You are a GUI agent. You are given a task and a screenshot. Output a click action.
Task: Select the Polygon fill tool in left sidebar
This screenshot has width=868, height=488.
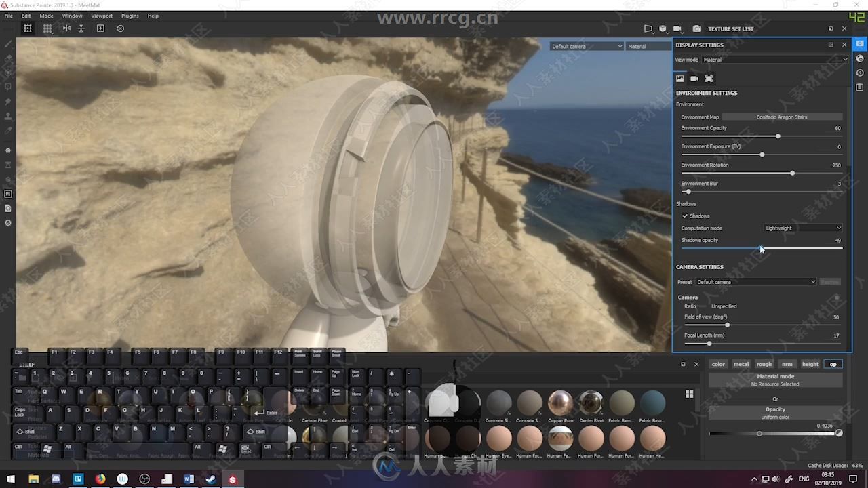click(8, 87)
